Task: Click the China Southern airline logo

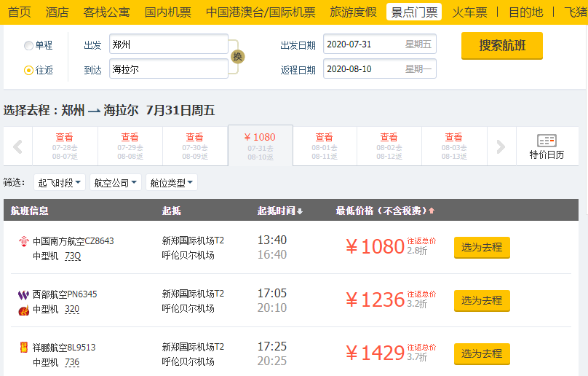Action: 23,241
